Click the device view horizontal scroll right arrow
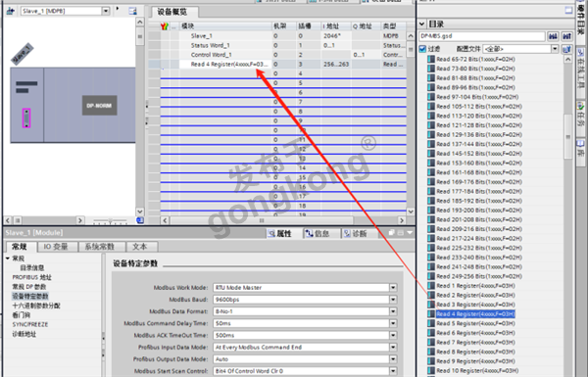The height and width of the screenshot is (377, 588). (80, 220)
